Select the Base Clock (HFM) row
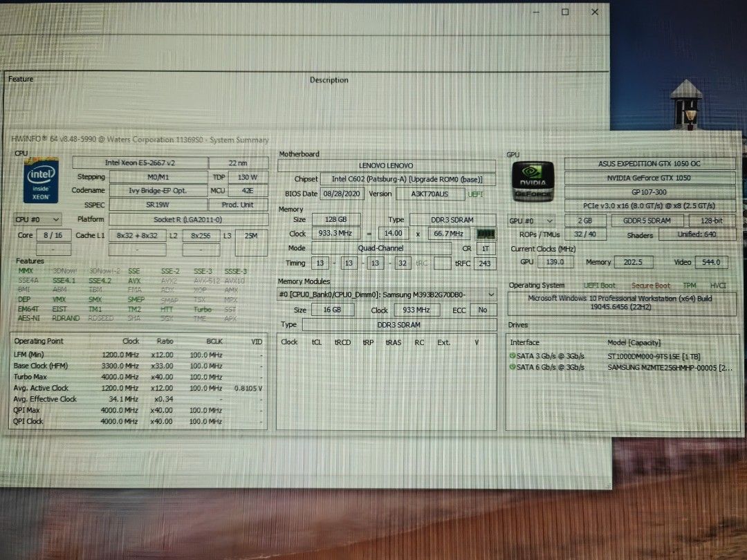This screenshot has height=560, width=747. 138,366
